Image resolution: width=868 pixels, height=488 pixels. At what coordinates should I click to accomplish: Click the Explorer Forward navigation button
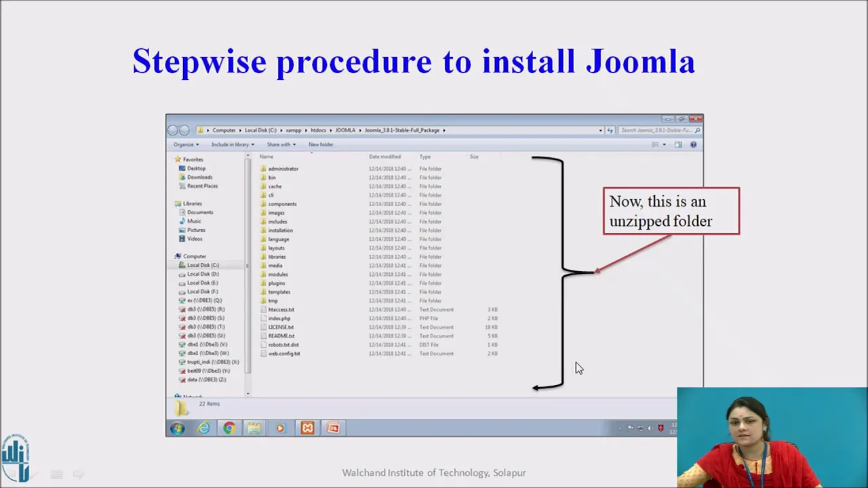[x=184, y=130]
